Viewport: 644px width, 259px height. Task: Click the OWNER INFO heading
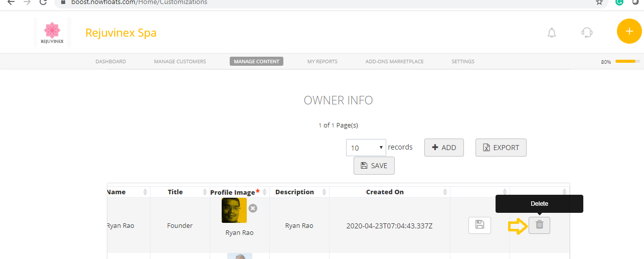click(x=338, y=100)
